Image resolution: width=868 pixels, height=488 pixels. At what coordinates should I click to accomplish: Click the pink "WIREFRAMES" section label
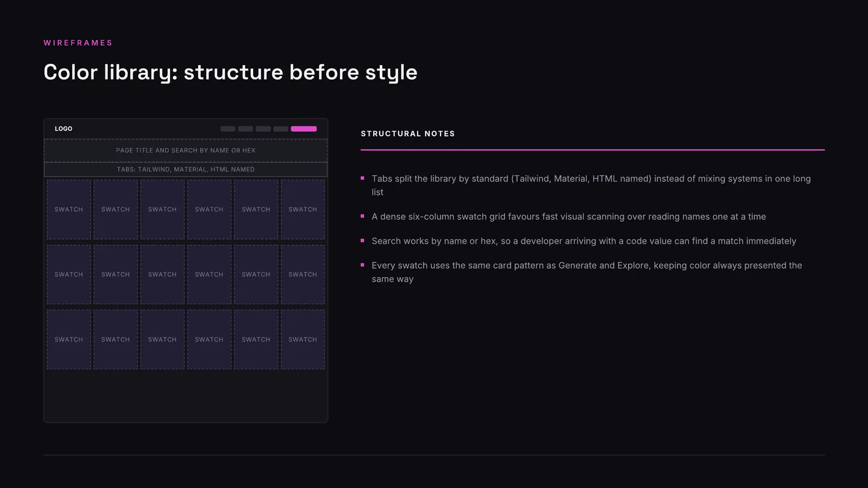pyautogui.click(x=78, y=43)
